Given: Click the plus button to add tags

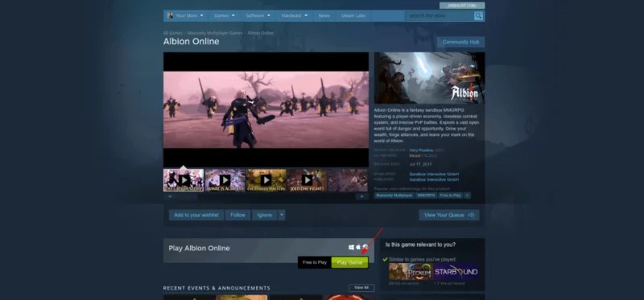Looking at the screenshot, I should (x=467, y=195).
